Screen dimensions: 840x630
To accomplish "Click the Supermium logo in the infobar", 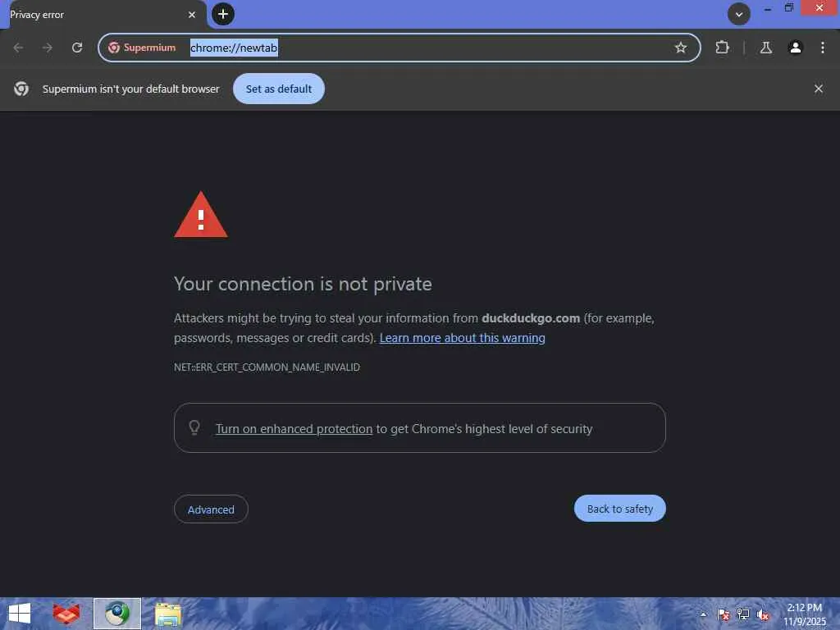I will click(21, 89).
